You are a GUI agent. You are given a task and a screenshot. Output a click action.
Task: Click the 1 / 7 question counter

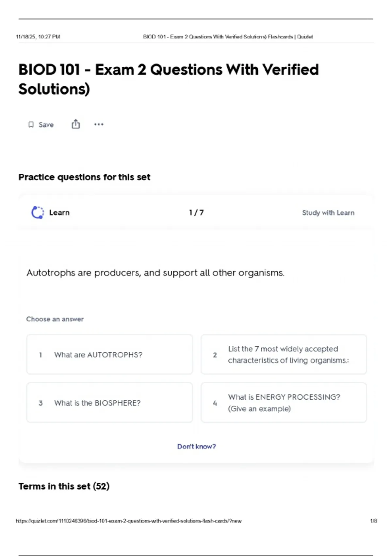click(x=196, y=213)
